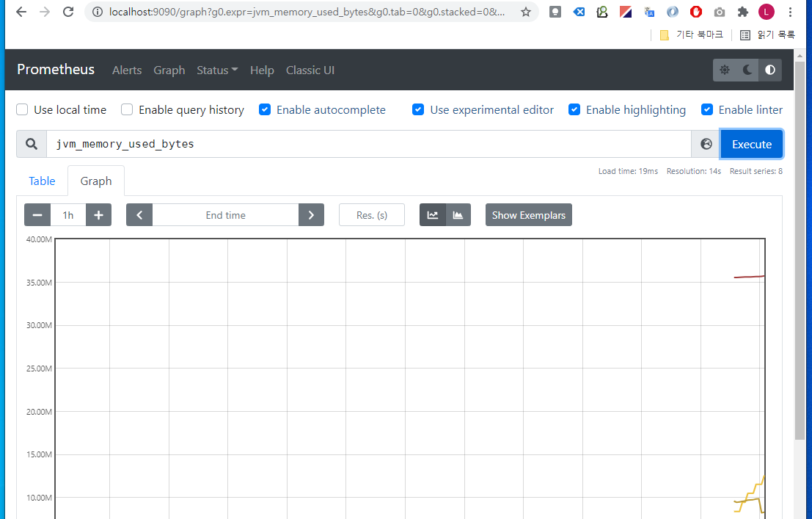The width and height of the screenshot is (812, 519).
Task: Show stacked area graph icon
Action: click(x=458, y=215)
